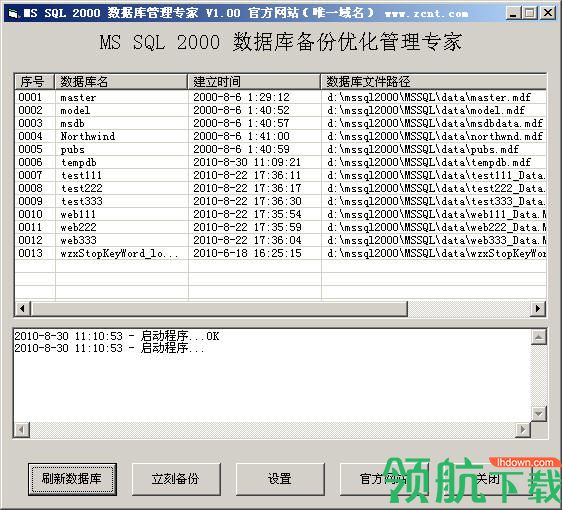
Task: Click the log box's horizontal right arrow
Action: [523, 429]
